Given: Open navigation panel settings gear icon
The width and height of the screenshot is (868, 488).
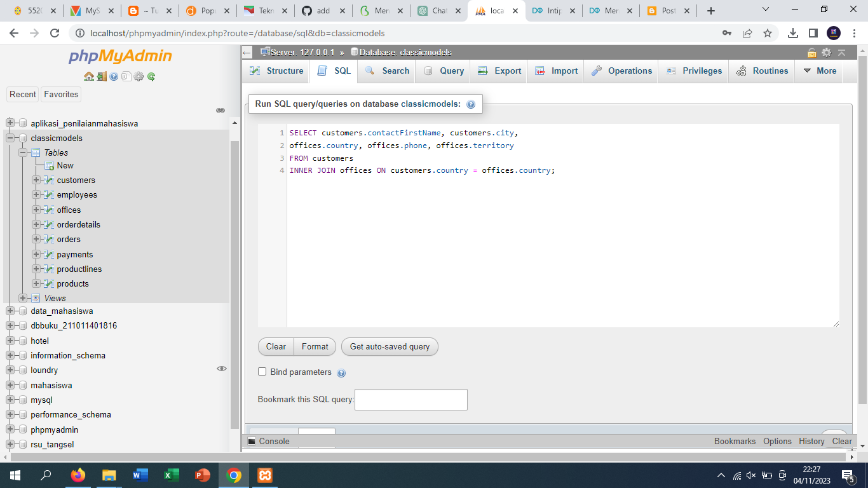Looking at the screenshot, I should pos(139,76).
